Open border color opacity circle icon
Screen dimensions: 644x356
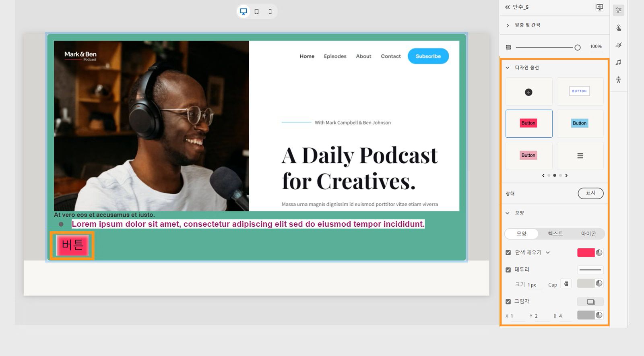pos(599,284)
